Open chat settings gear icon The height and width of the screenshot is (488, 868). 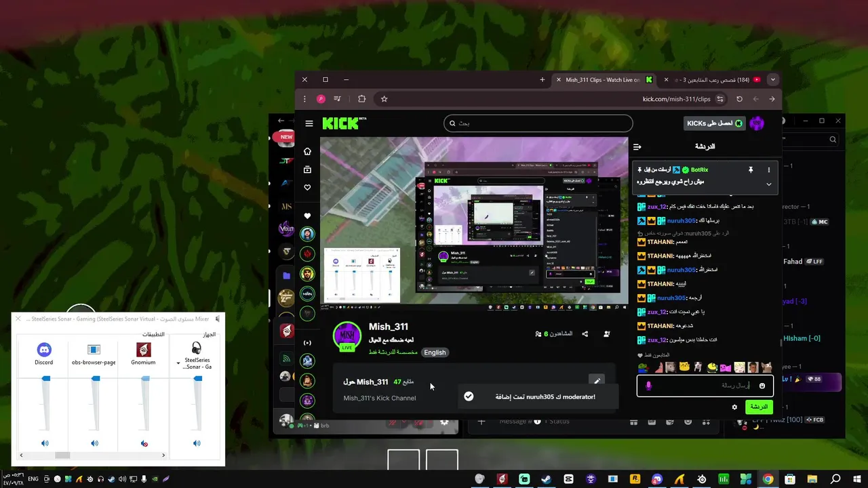[734, 407]
